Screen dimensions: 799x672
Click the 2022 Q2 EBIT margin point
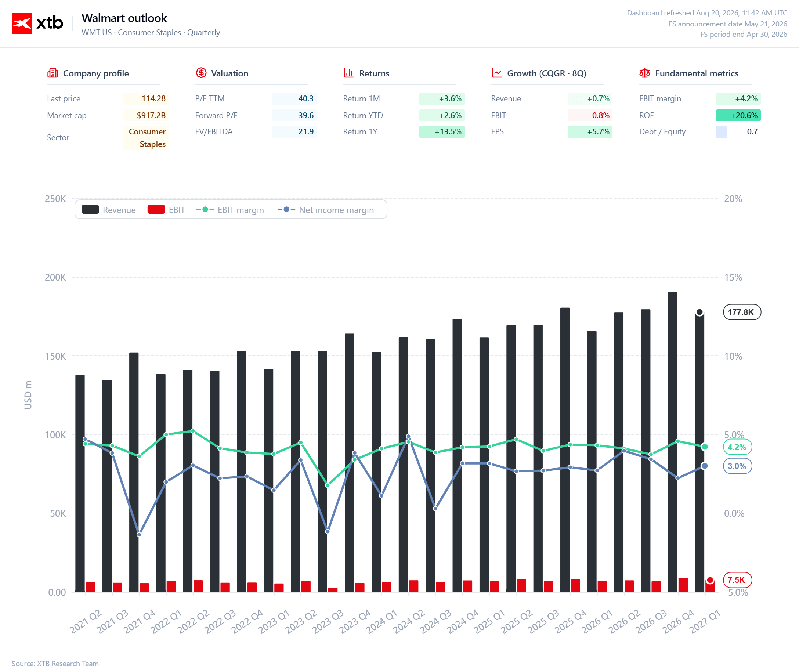coord(193,431)
